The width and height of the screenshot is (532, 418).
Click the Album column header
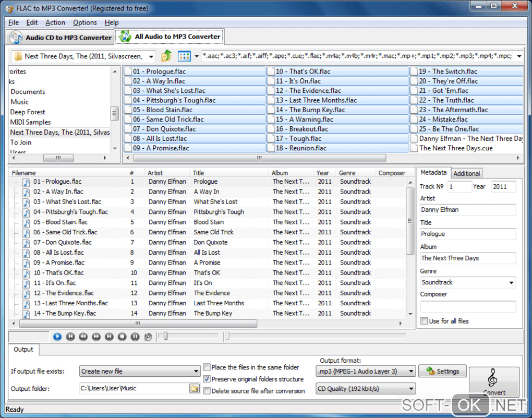[x=291, y=173]
